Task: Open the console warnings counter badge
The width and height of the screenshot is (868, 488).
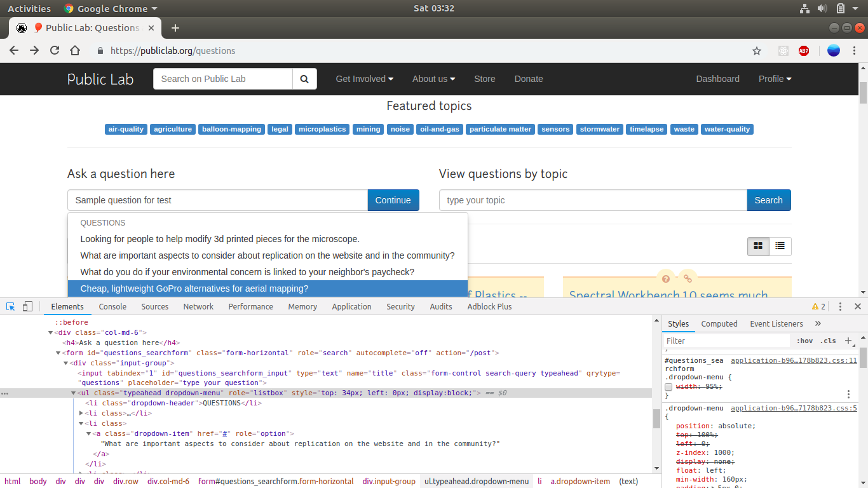Action: pos(819,306)
